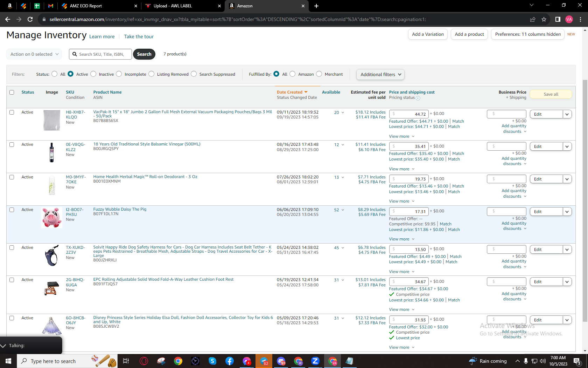
Task: Select the All status radio button
Action: (x=54, y=74)
